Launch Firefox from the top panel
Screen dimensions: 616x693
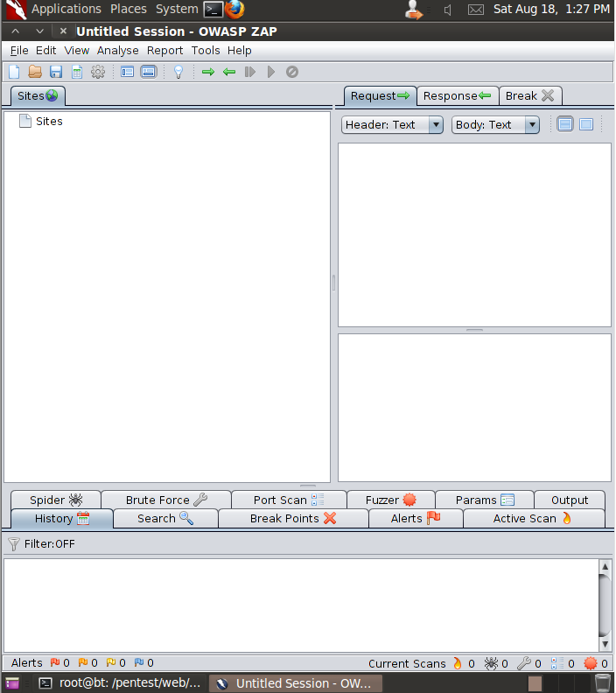coord(234,10)
